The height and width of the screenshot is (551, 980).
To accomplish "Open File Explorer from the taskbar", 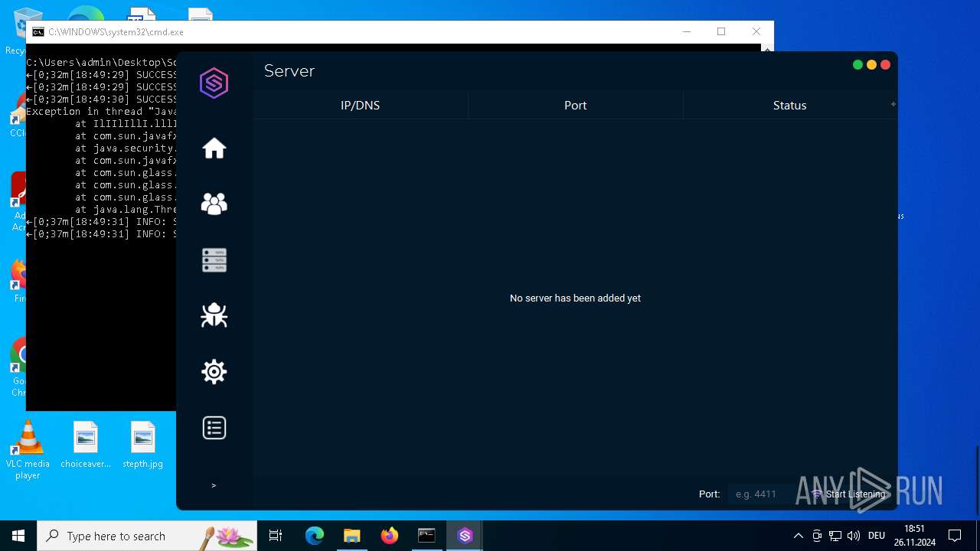I will [351, 536].
